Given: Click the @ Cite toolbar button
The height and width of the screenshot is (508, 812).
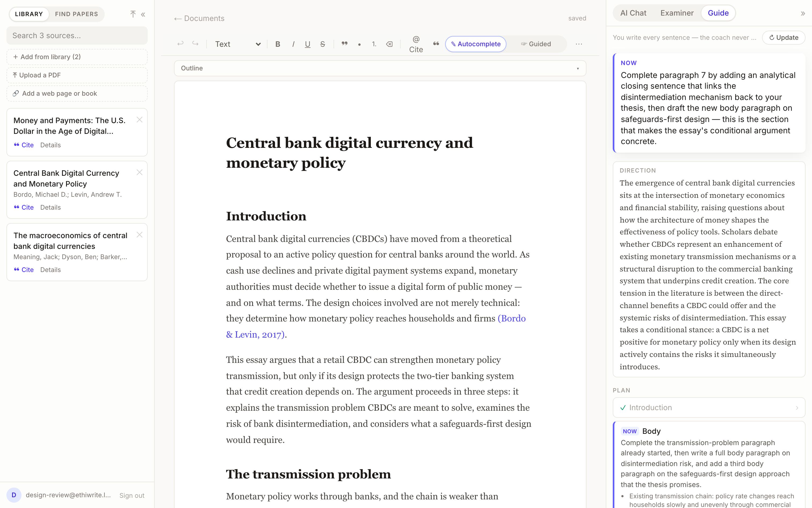Looking at the screenshot, I should point(416,44).
